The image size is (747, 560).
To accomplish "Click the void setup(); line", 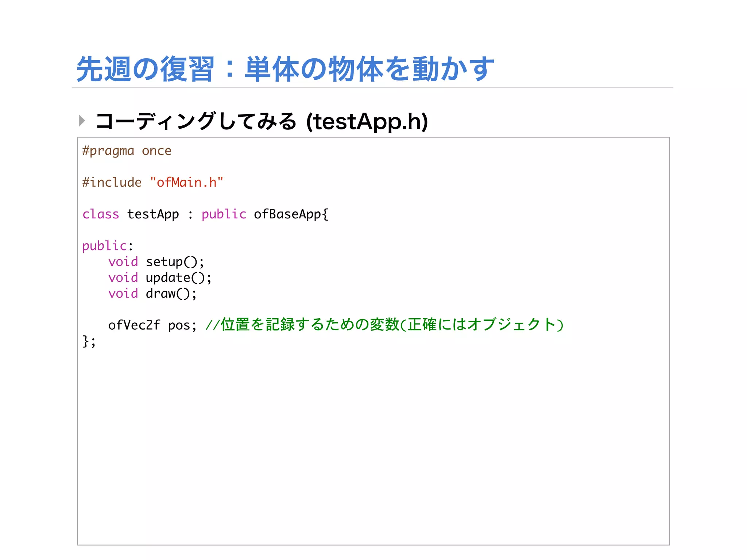I will tap(156, 262).
